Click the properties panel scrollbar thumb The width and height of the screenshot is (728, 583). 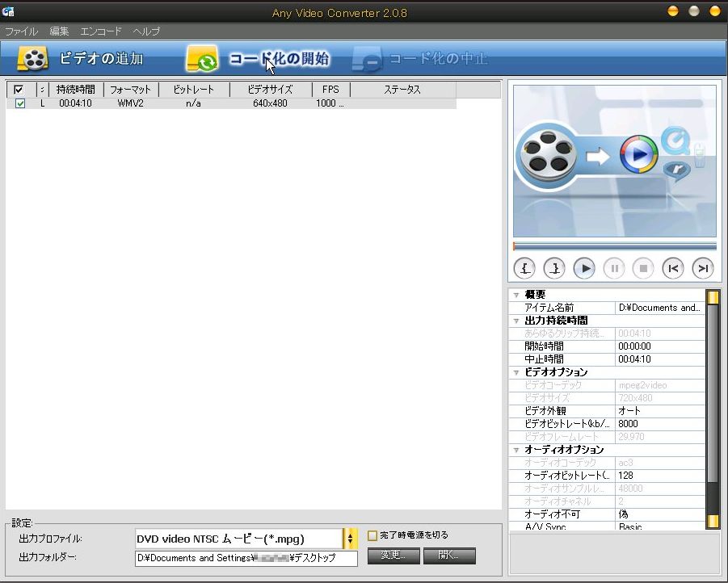[712, 393]
